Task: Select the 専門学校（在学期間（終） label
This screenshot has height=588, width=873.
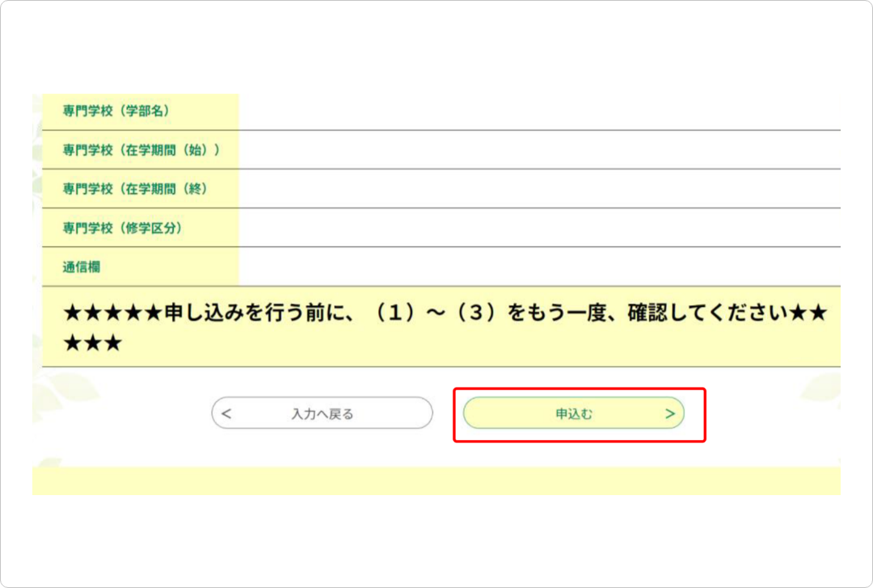Action: pyautogui.click(x=136, y=188)
